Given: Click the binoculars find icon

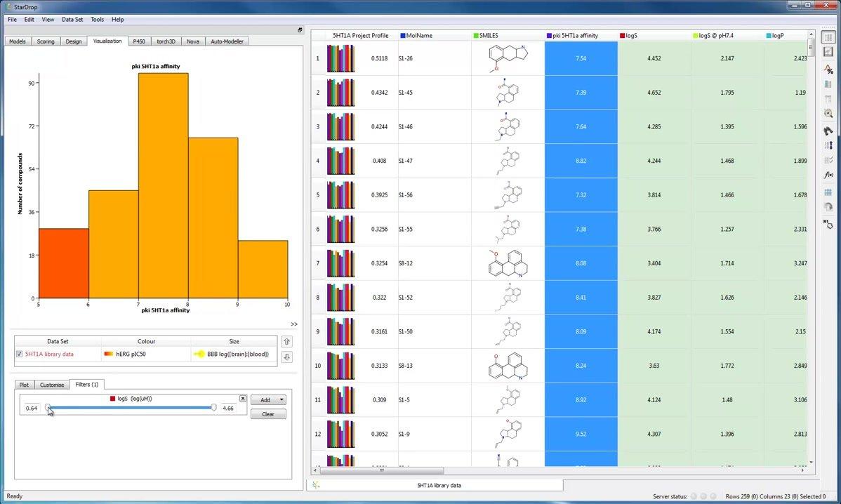Looking at the screenshot, I should click(x=828, y=131).
